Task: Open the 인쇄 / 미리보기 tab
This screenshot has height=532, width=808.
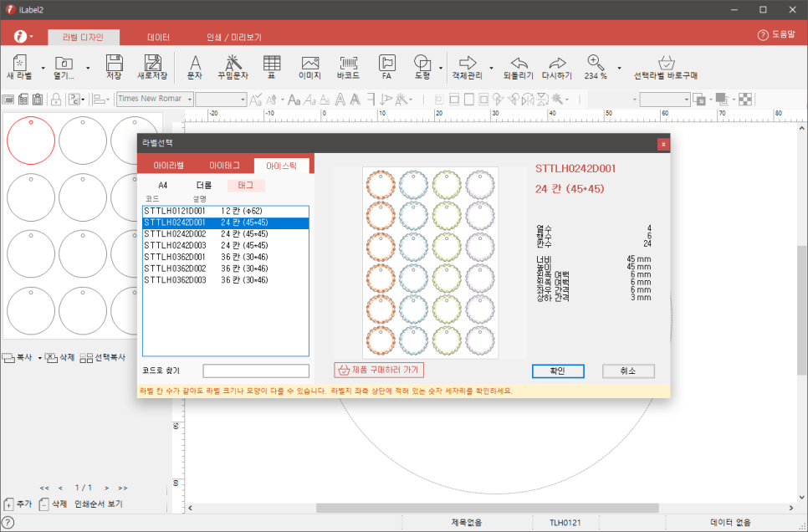Action: [x=234, y=37]
